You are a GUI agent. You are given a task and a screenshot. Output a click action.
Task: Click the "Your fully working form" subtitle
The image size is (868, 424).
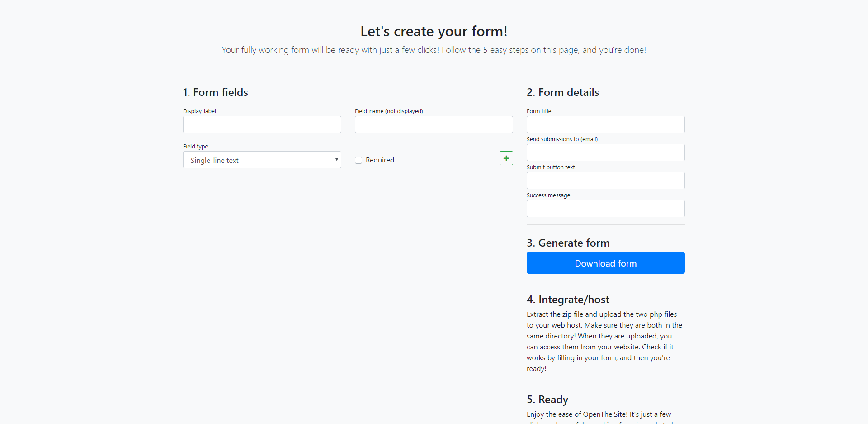point(434,50)
